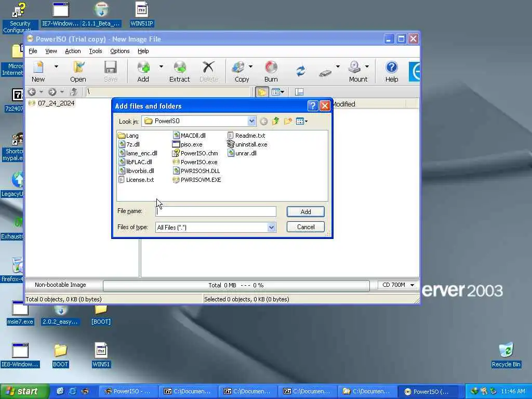The image size is (532, 399).
Task: Click the convert arrows toolbar icon
Action: pos(301,71)
